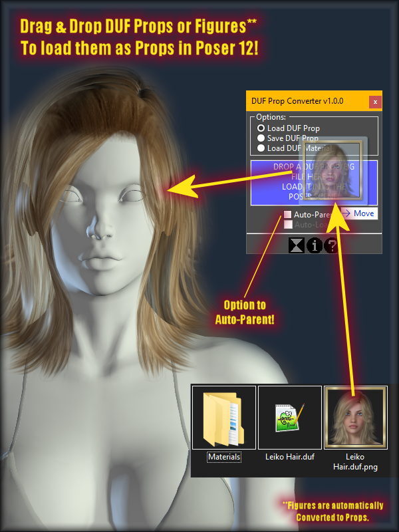The image size is (399, 532).
Task: Toggle the faded Auto-Load checkbox
Action: (288, 224)
